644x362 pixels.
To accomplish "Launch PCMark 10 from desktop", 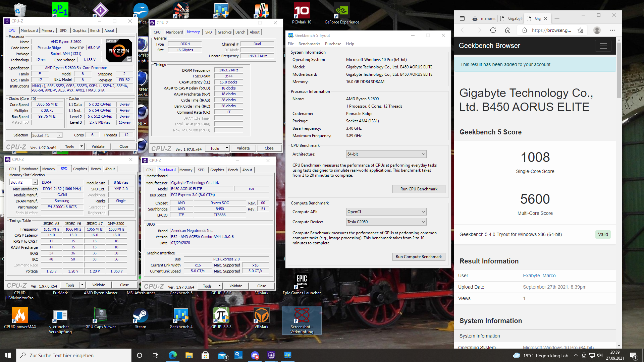I will [302, 13].
